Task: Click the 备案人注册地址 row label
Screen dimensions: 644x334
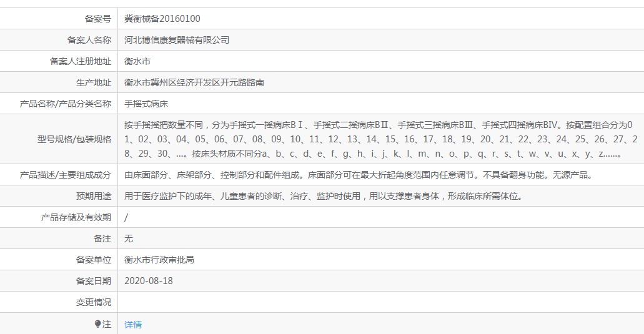Action: click(x=81, y=61)
